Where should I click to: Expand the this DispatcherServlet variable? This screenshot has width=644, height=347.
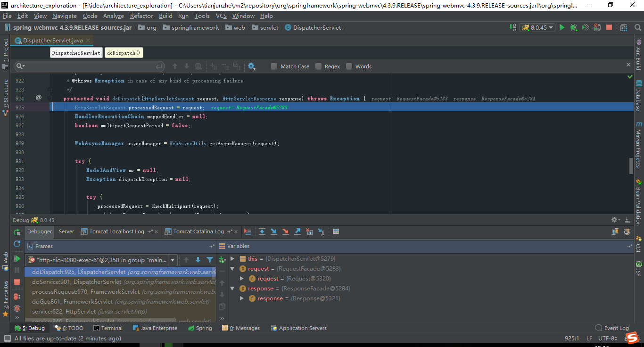231,259
